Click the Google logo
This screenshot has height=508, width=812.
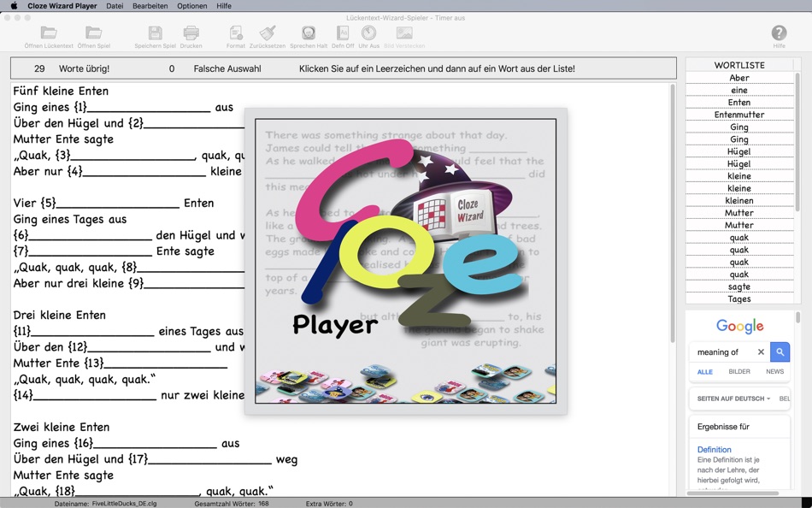[739, 326]
